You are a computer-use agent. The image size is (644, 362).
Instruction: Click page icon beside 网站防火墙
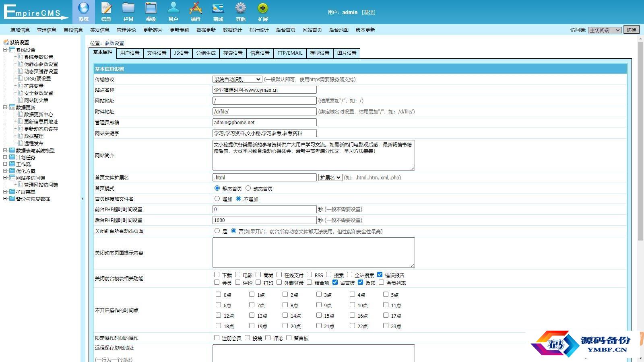pos(21,100)
